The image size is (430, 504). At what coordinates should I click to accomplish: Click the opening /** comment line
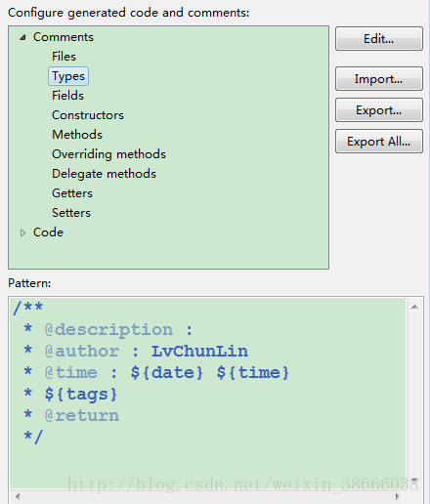pyautogui.click(x=28, y=308)
